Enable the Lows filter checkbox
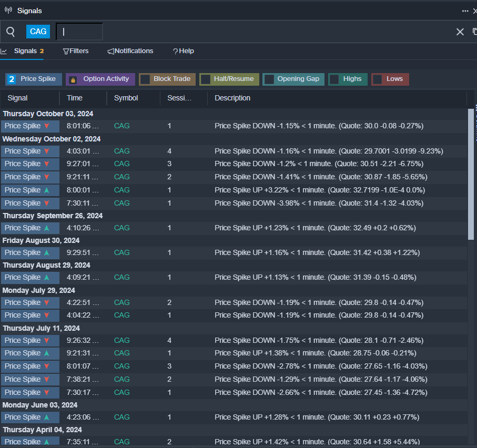 tap(378, 79)
